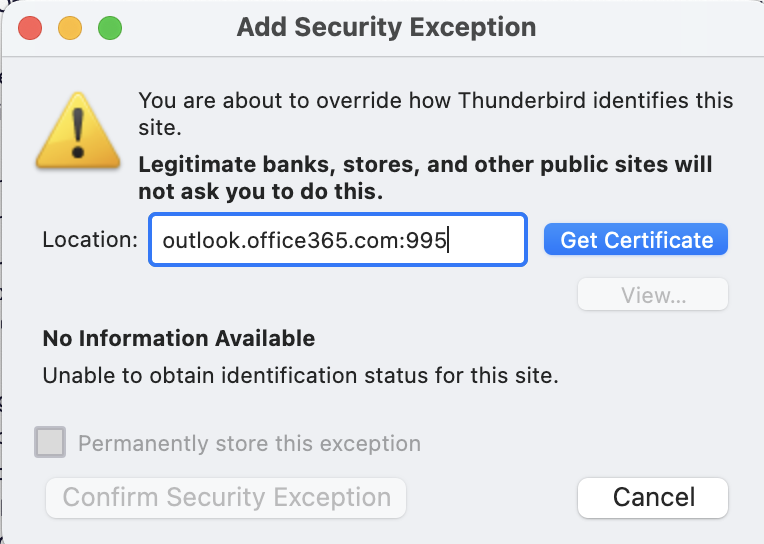Screen dimensions: 764x544
Task: Dismiss the dialog with Cancel
Action: [x=653, y=497]
